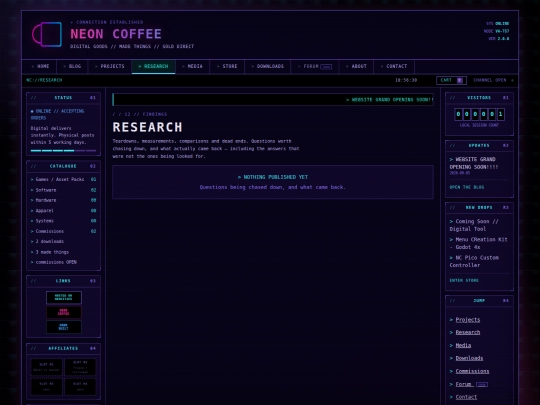The height and width of the screenshot is (405, 540).
Task: Click the grand opening ticker banner
Action: [x=273, y=100]
